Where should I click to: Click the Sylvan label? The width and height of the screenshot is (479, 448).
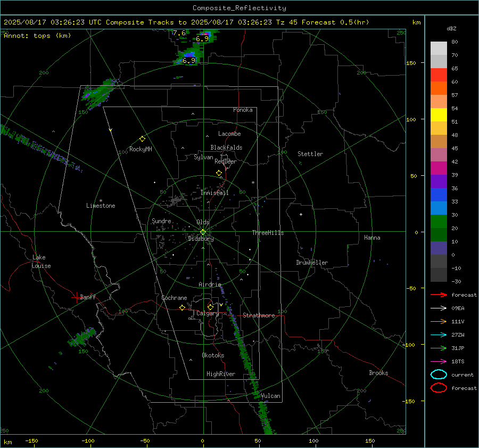pos(203,157)
